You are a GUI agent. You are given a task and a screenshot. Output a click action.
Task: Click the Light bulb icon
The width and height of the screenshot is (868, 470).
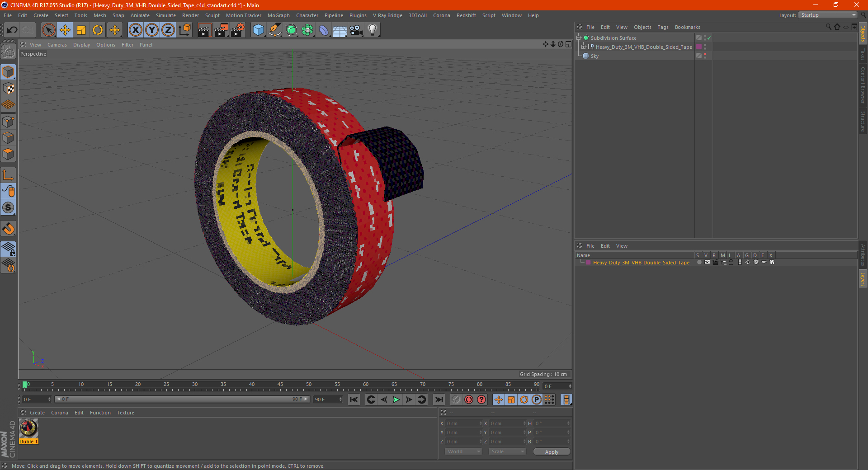pos(373,30)
